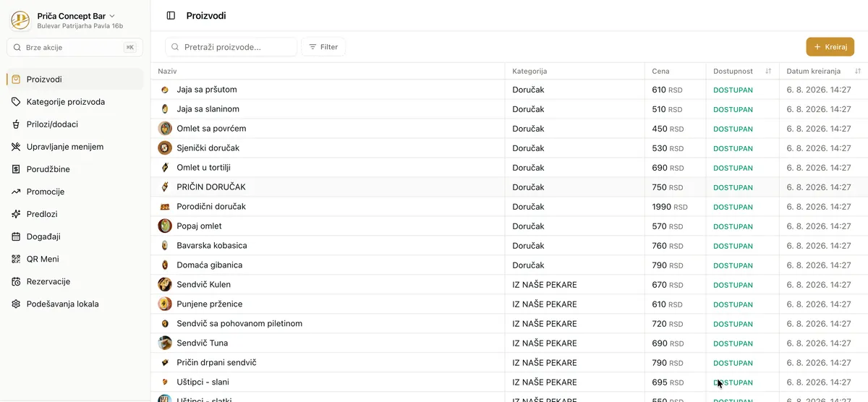The image size is (868, 402).
Task: Click the Brze akcije search field
Action: 75,47
